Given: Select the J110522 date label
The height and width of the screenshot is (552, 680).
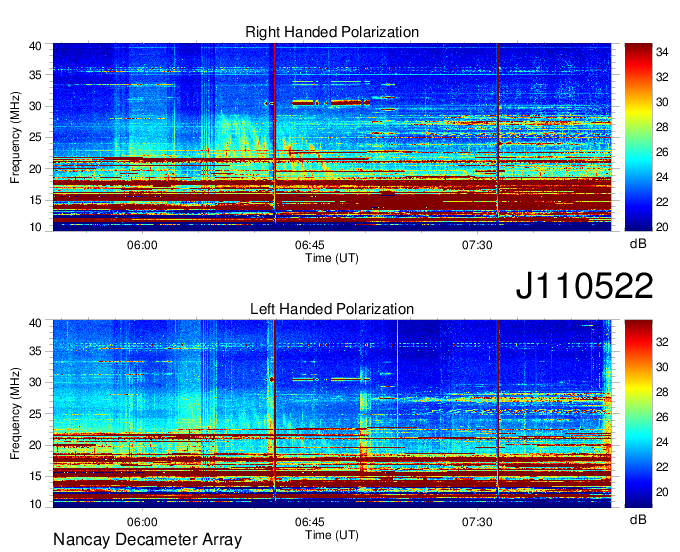Looking at the screenshot, I should tap(584, 286).
